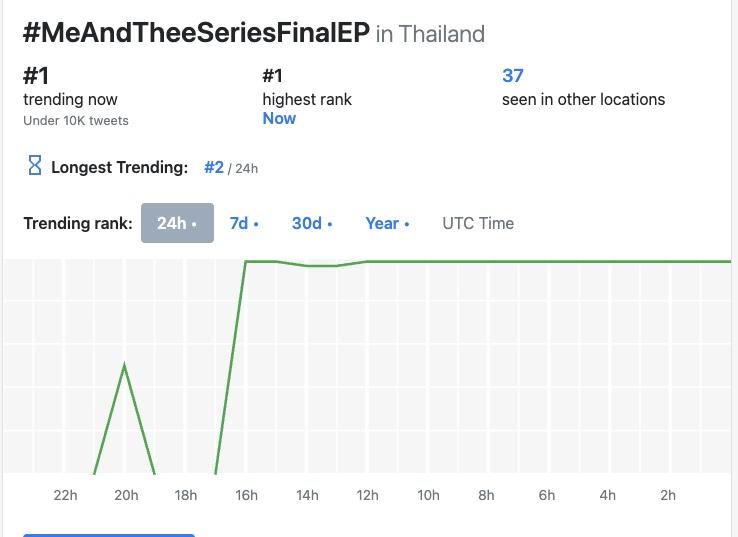Click the chart peak at 20h

click(x=125, y=365)
